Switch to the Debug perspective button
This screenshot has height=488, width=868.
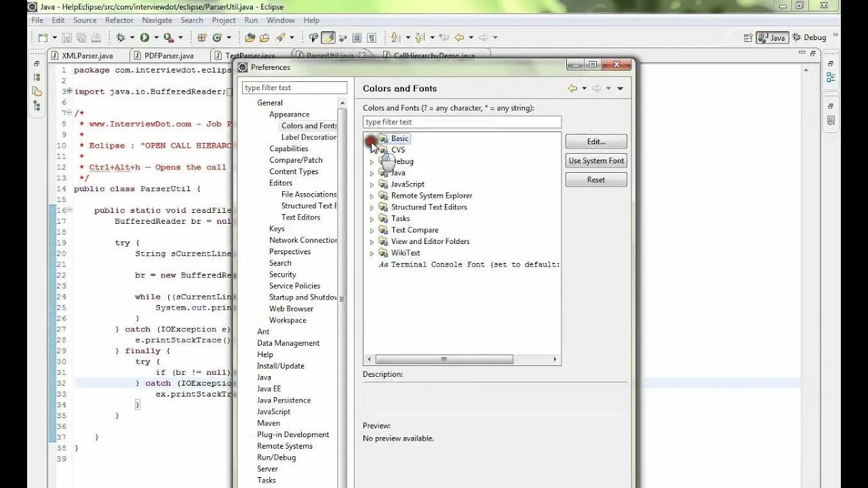pos(809,38)
